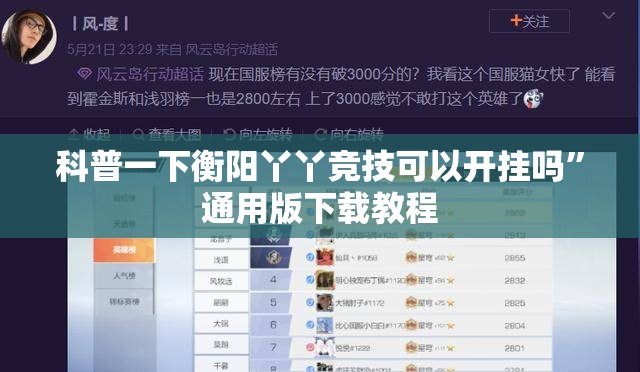Click the hero score 2825
The height and width of the screenshot is (372, 640).
[514, 303]
